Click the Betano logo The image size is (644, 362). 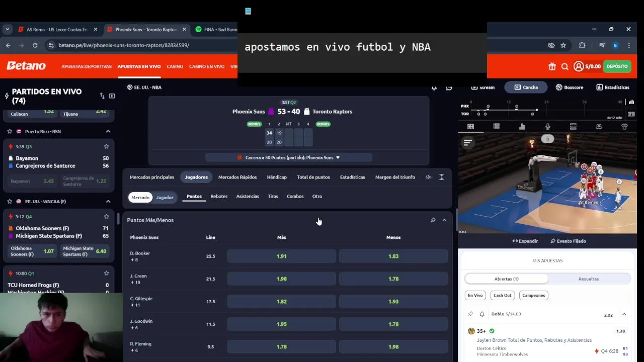(x=26, y=66)
